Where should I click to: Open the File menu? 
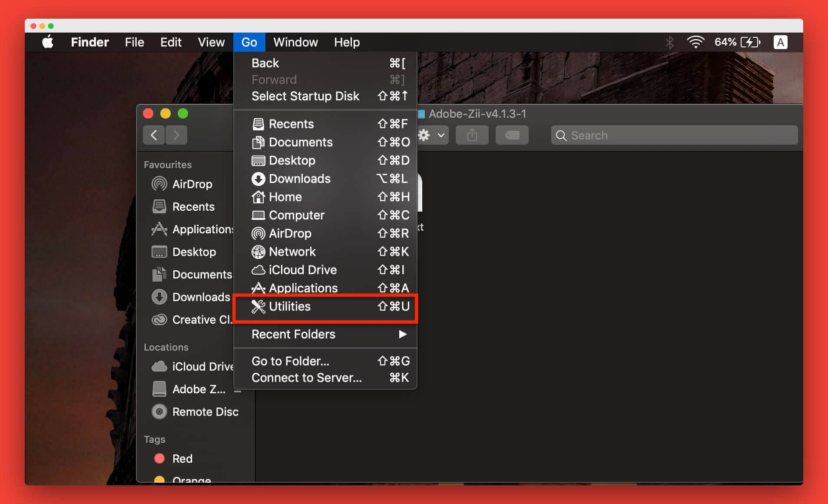pyautogui.click(x=134, y=42)
